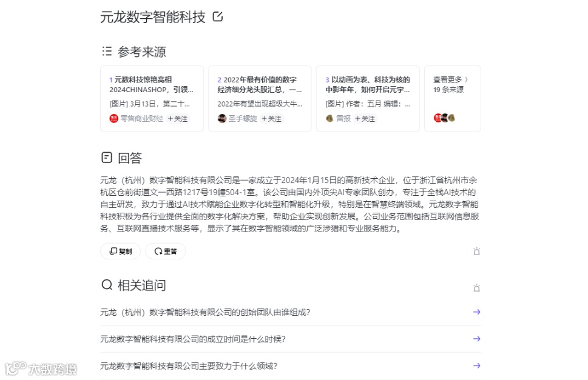This screenshot has width=588, height=380.
Task: Copy the answer with 复制 button
Action: point(120,251)
